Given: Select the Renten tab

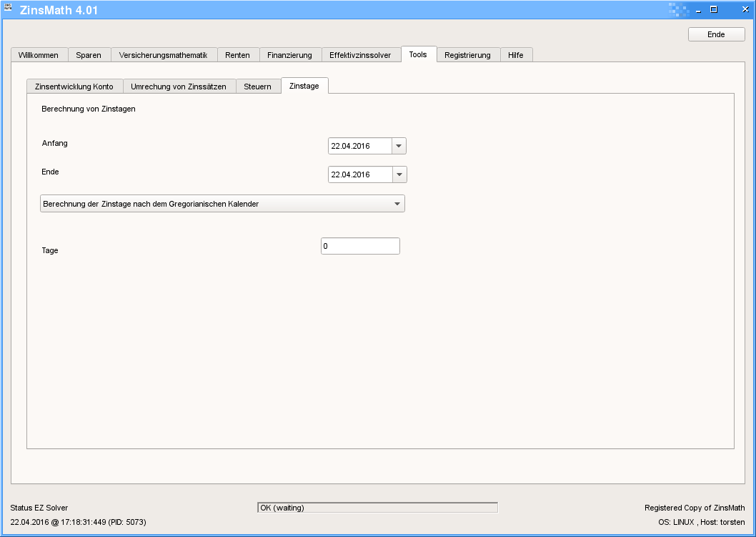Looking at the screenshot, I should click(x=237, y=55).
